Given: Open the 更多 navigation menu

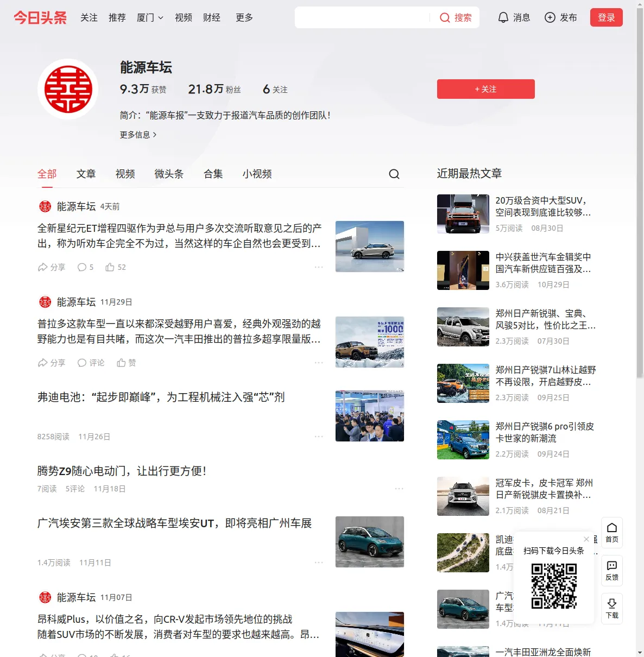Looking at the screenshot, I should click(244, 17).
